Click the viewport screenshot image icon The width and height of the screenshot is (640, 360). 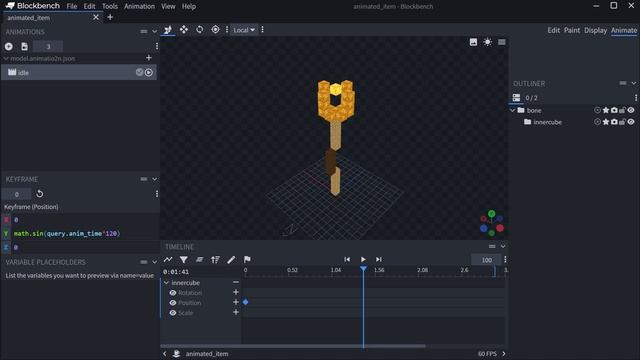[x=473, y=42]
